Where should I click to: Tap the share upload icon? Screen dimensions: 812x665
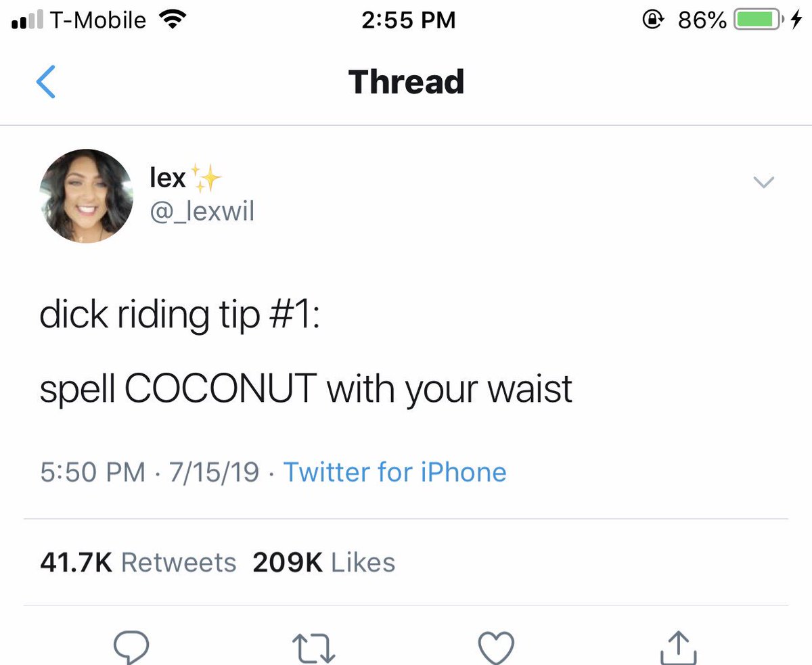[678, 647]
